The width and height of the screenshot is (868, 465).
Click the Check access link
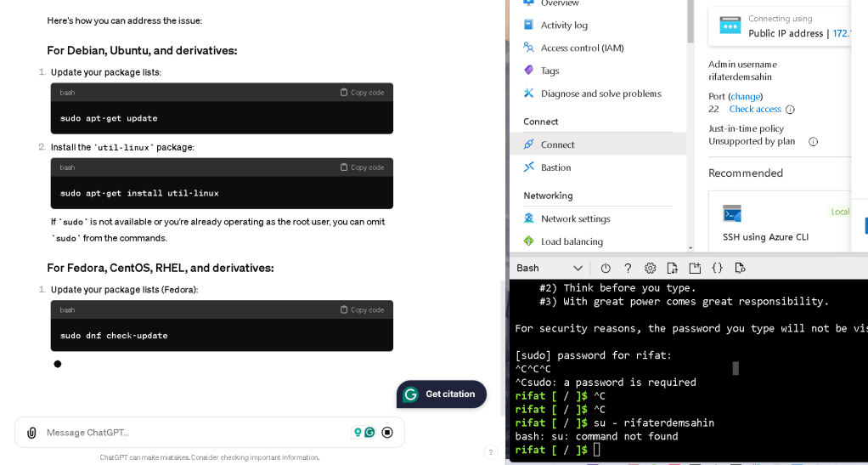click(755, 109)
